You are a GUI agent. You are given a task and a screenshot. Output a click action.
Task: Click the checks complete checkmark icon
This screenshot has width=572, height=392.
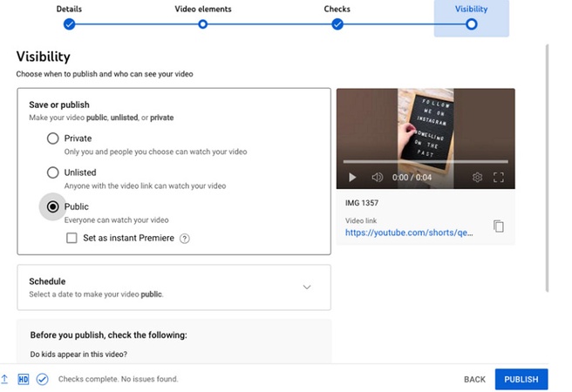(43, 379)
